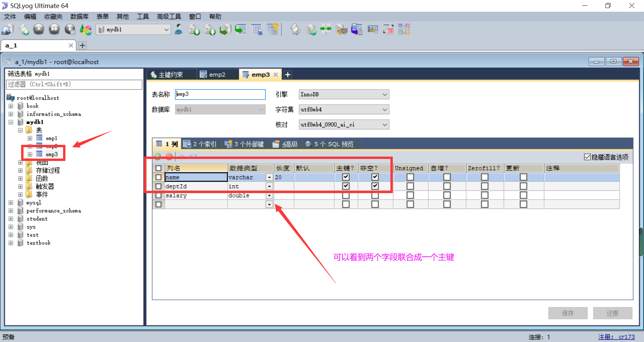Add a new connection tab with plus
Screen dimensions: 644x342
(83, 45)
